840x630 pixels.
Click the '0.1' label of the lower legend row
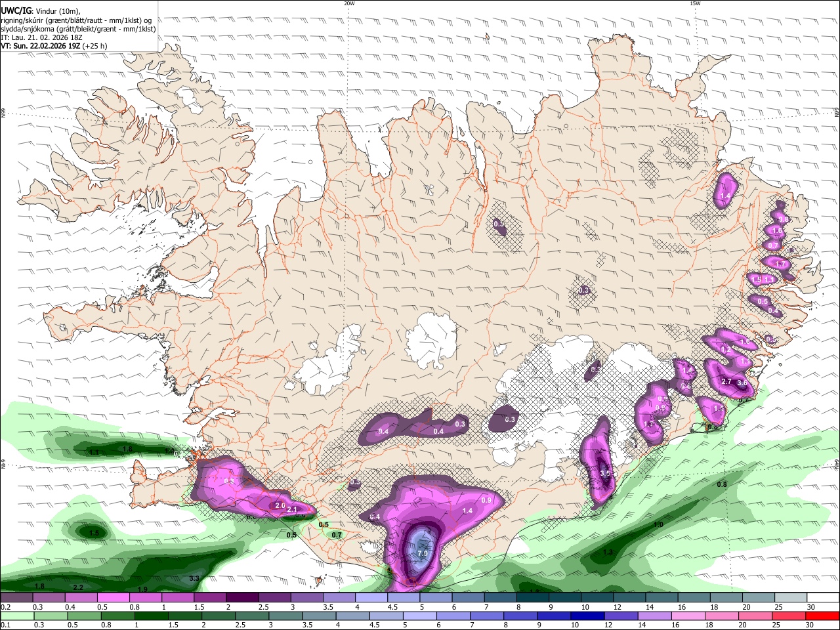5,625
